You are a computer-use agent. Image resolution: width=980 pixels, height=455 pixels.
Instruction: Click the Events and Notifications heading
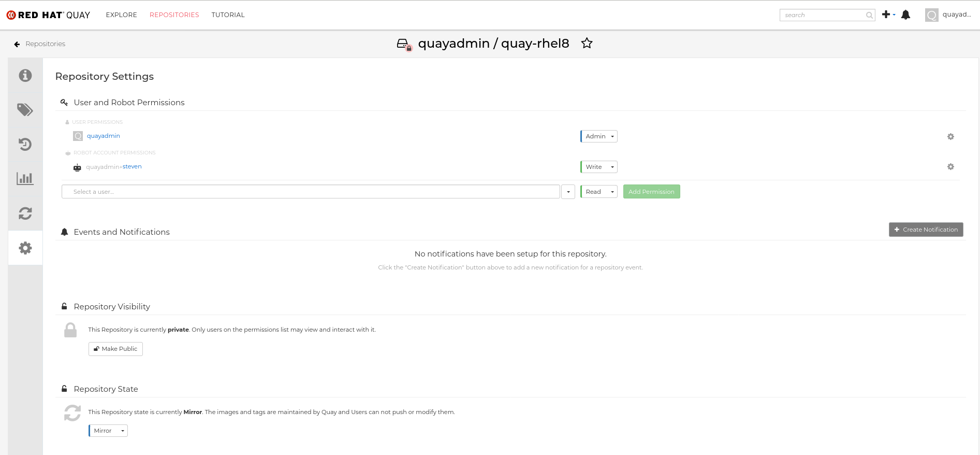(x=122, y=232)
